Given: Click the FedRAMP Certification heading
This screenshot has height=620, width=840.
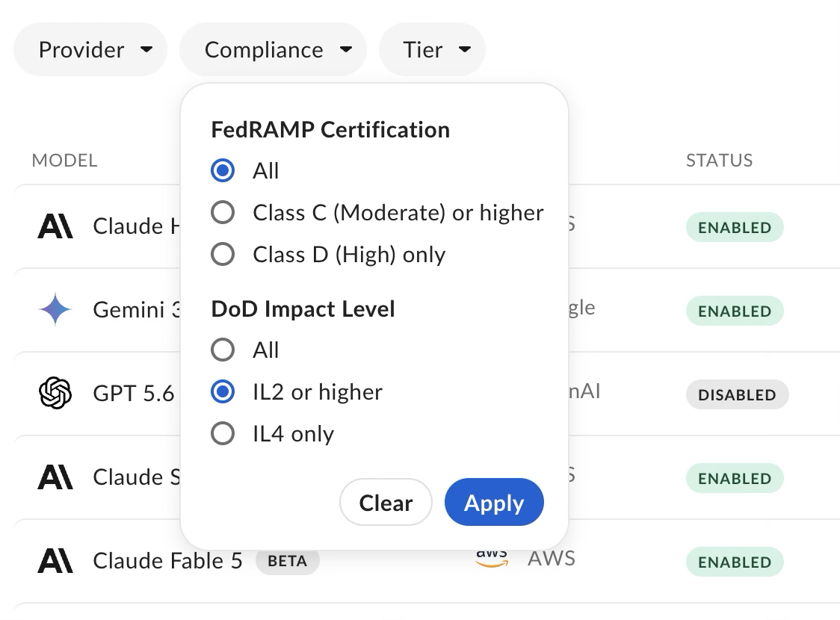Looking at the screenshot, I should click(330, 129).
